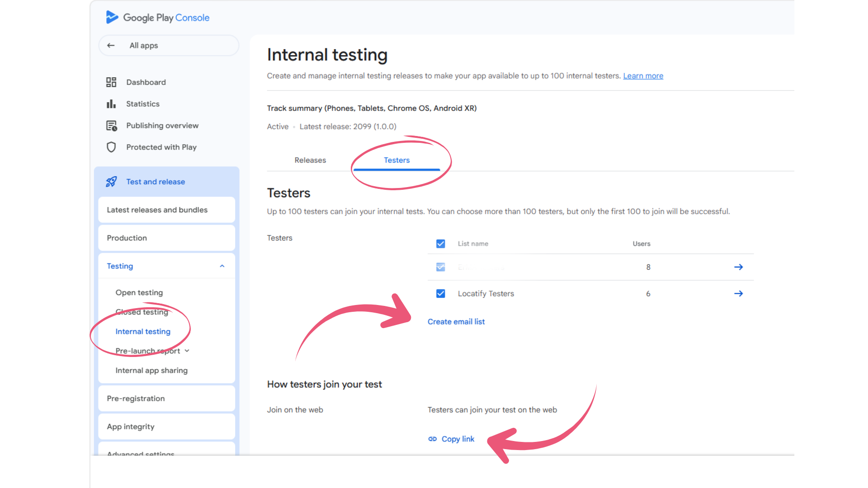Click the back arrow beside All apps
The width and height of the screenshot is (868, 488).
point(111,46)
